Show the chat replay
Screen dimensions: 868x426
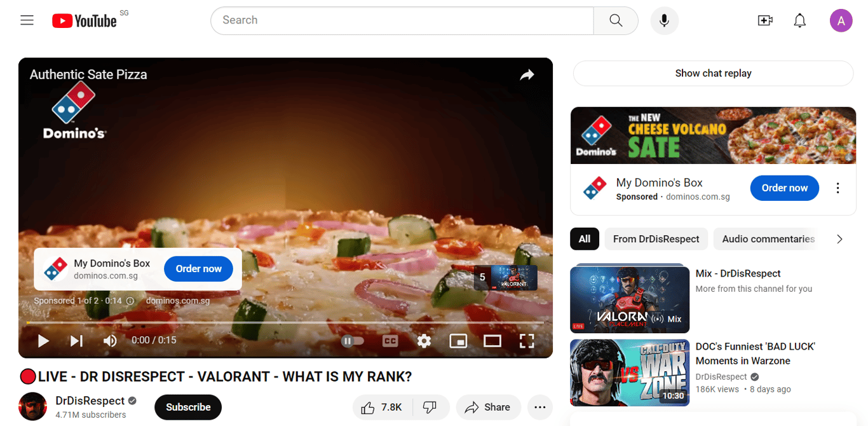tap(713, 73)
